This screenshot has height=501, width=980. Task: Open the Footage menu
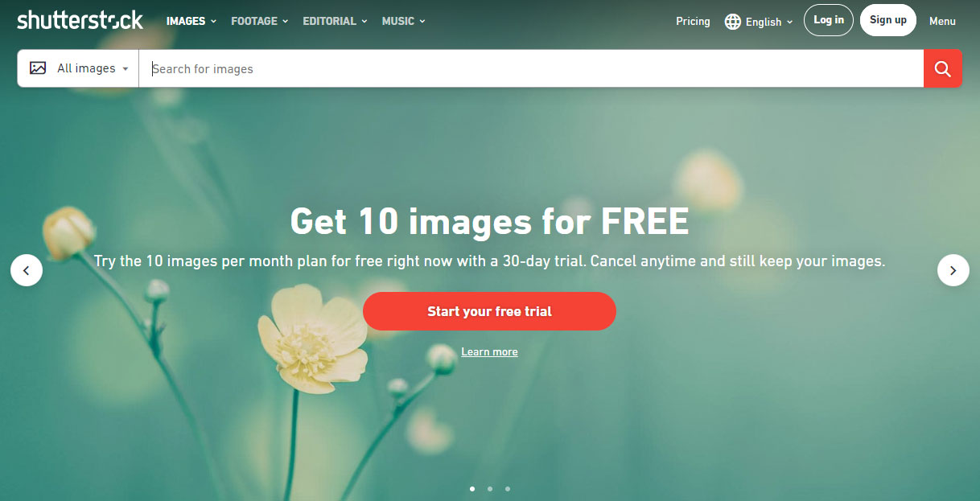coord(260,21)
